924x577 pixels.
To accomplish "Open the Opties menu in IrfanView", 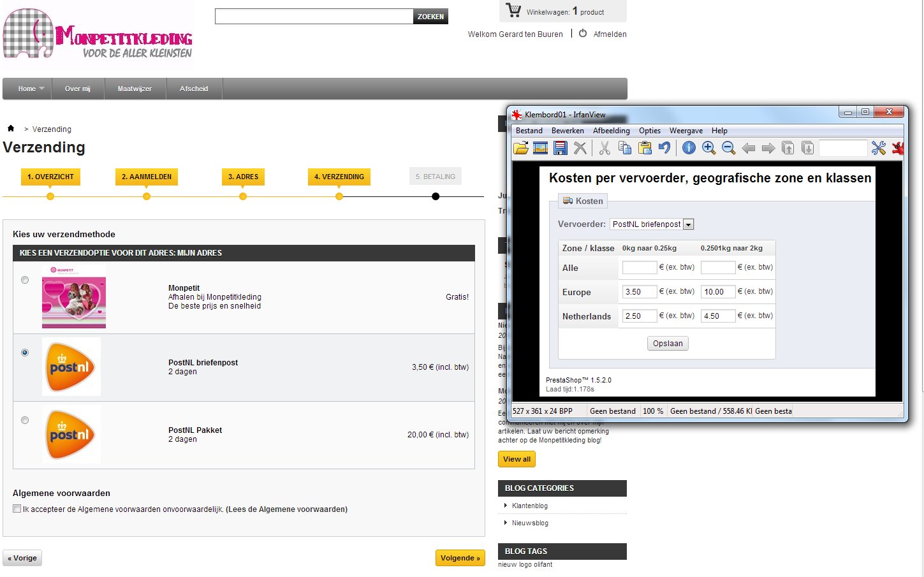I will (650, 131).
